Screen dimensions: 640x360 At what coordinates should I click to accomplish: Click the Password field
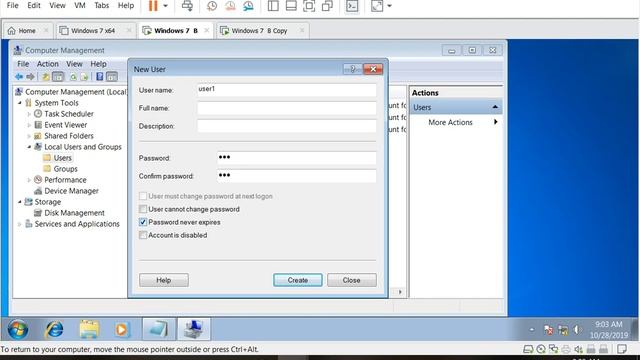pyautogui.click(x=296, y=158)
